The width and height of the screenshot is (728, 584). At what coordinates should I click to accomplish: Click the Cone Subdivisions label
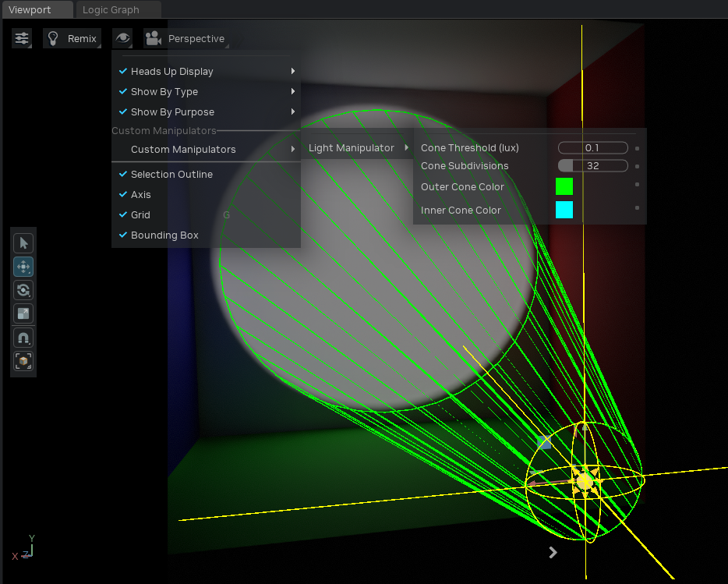465,166
